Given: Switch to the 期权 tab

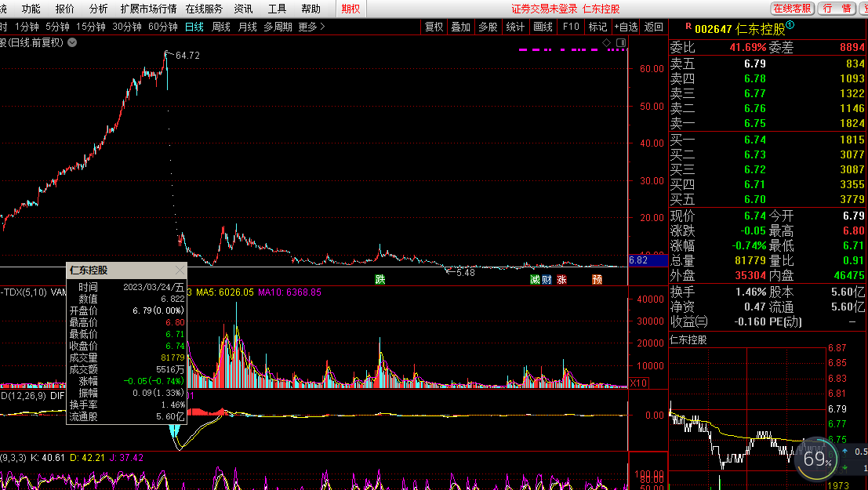Looking at the screenshot, I should [x=351, y=9].
